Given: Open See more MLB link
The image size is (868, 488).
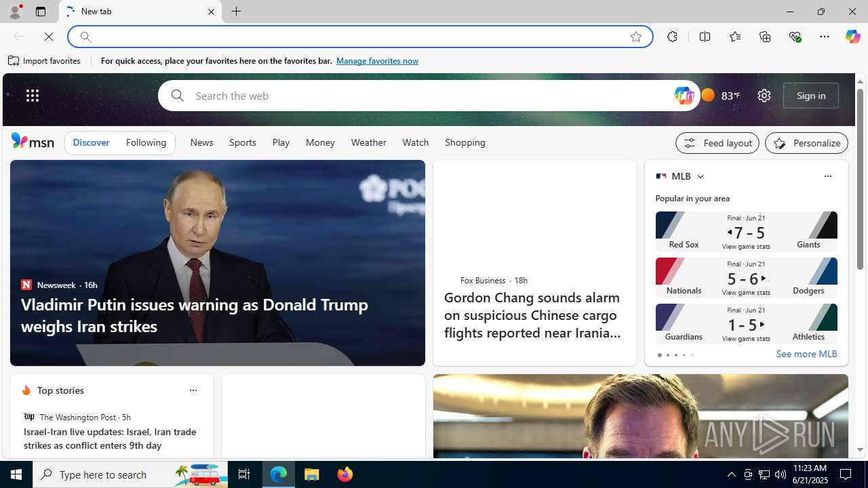Looking at the screenshot, I should coord(806,354).
